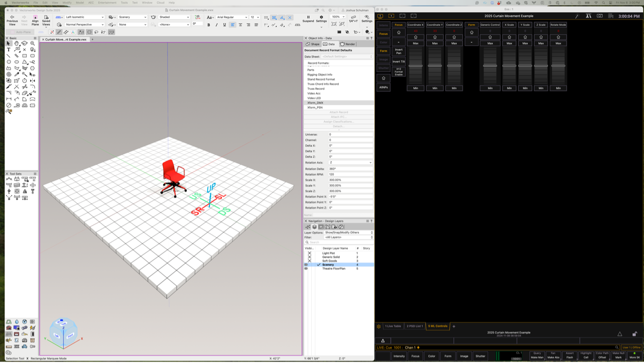
Task: Click the Italic text formatting icon
Action: [217, 25]
